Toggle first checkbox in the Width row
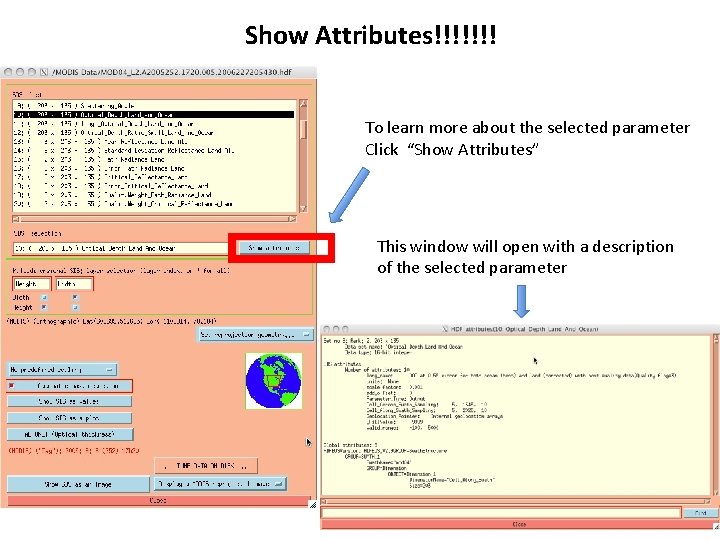 click(x=44, y=298)
